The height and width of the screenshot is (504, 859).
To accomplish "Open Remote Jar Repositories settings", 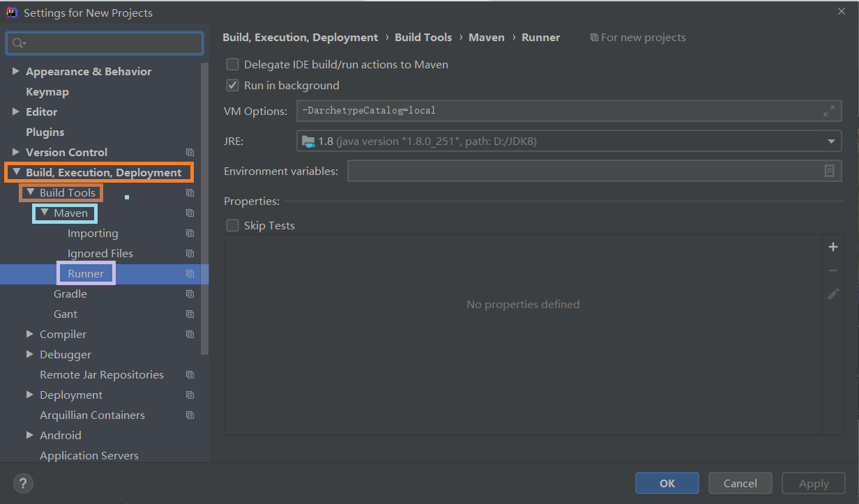I will pyautogui.click(x=102, y=374).
